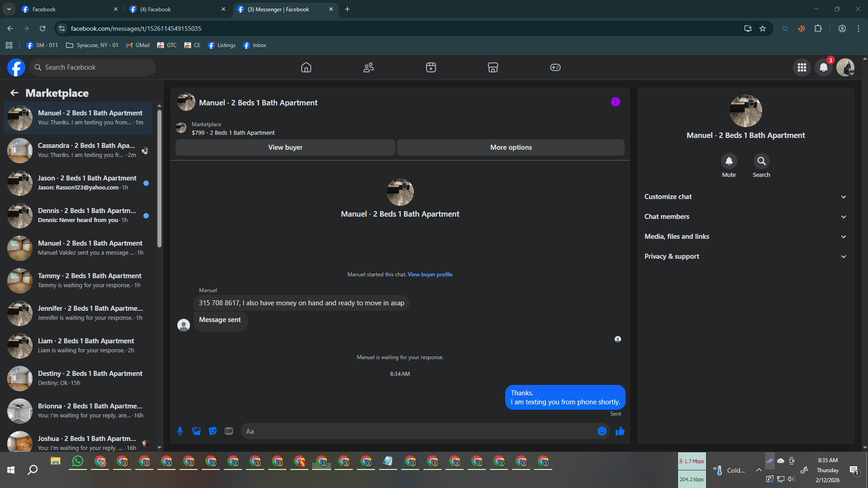Click the Chrome address bar URL
The width and height of the screenshot is (868, 488).
[x=136, y=28]
